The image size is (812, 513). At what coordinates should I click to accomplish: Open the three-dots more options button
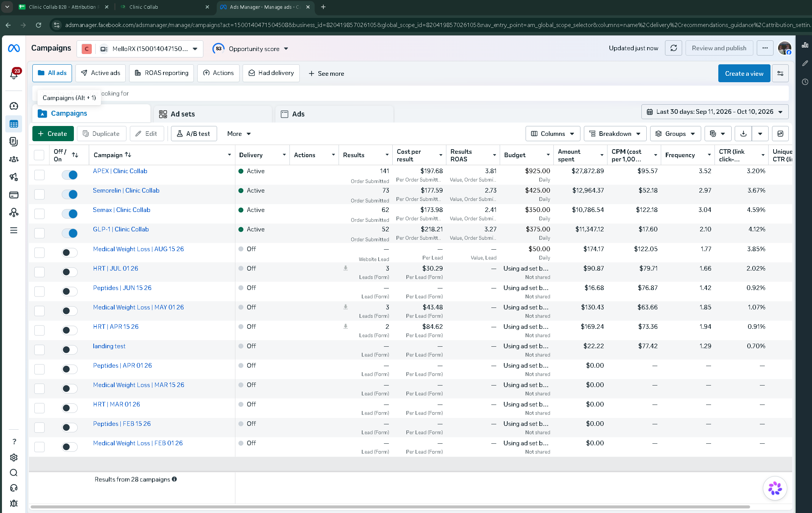tap(765, 48)
